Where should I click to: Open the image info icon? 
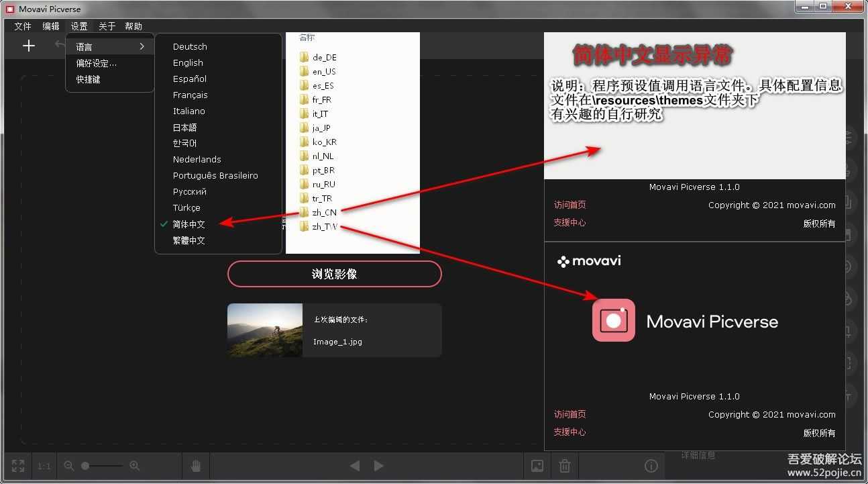click(x=651, y=466)
